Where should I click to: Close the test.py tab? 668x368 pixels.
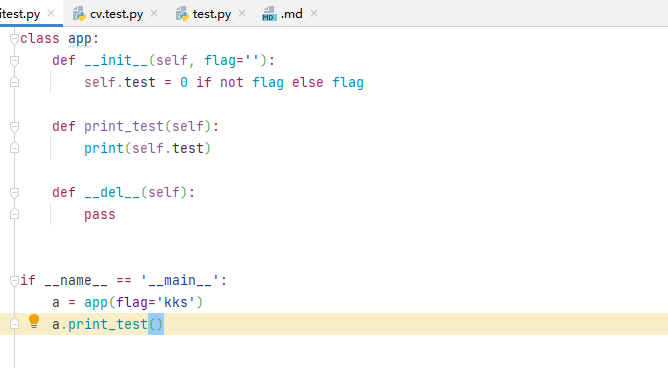point(242,14)
